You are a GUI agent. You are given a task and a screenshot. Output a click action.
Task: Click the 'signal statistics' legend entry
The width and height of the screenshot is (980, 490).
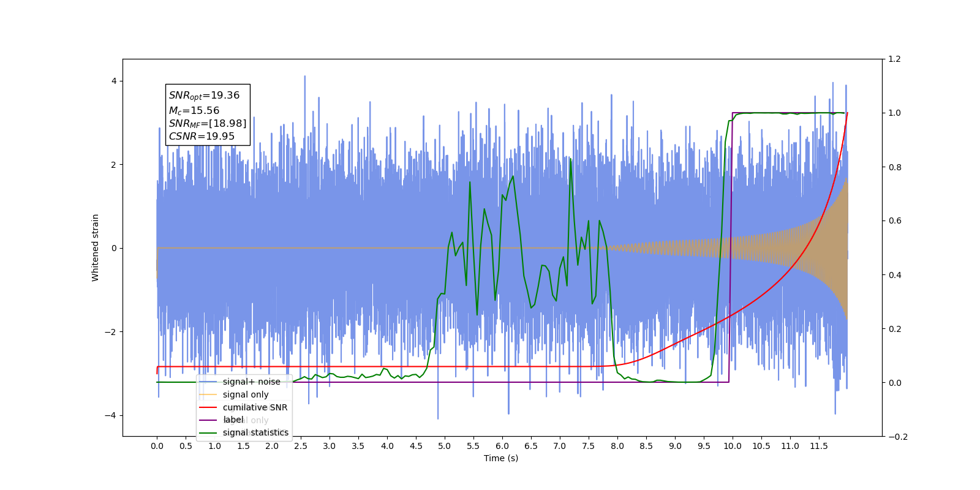tap(255, 432)
